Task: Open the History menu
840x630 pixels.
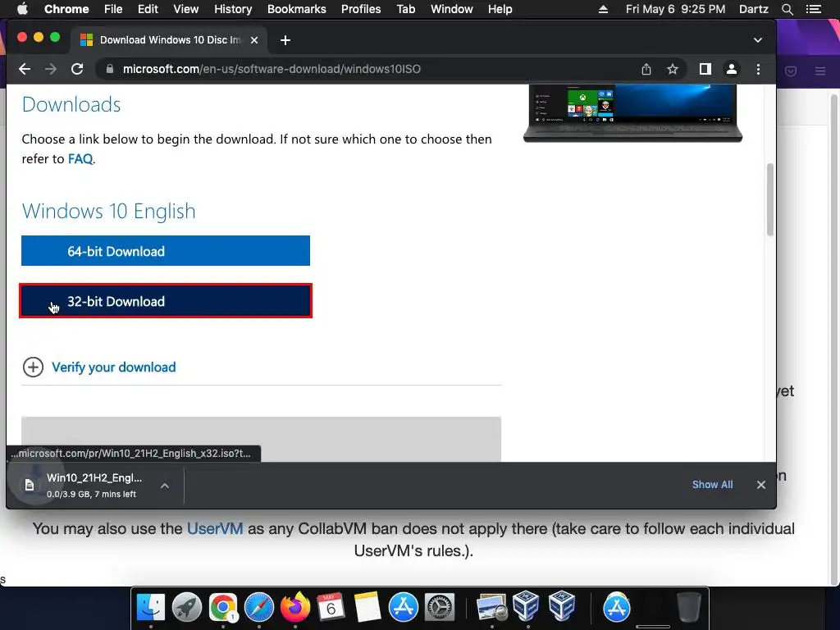Action: 233,9
